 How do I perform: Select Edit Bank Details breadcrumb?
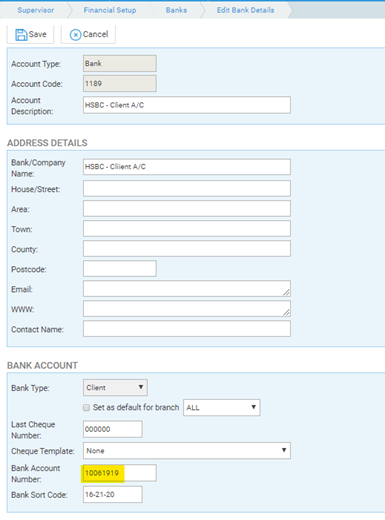[245, 10]
